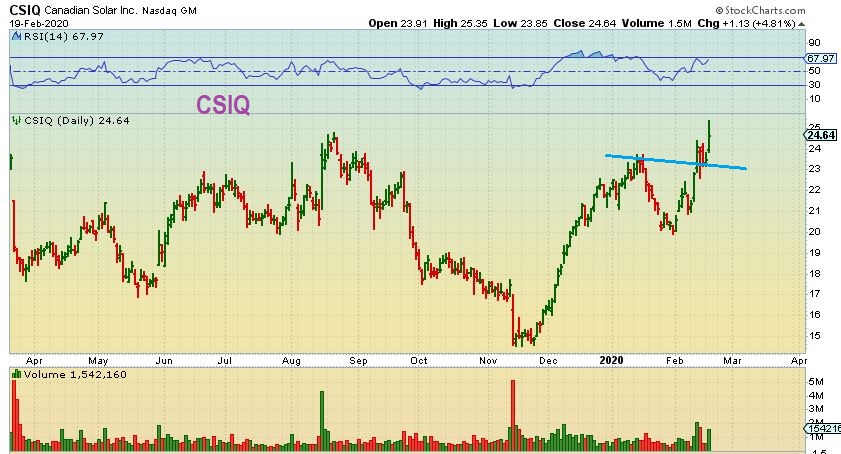The height and width of the screenshot is (454, 841).
Task: Click the 22 price axis label
Action: (814, 190)
